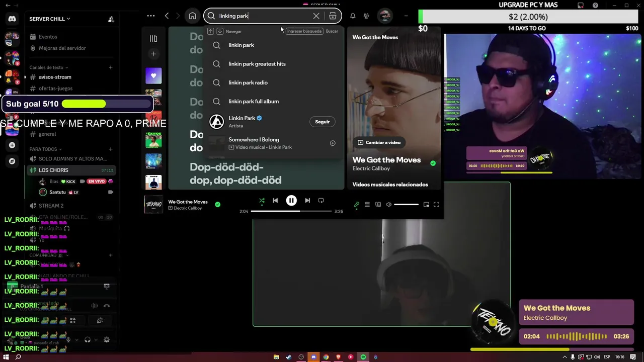644x362 pixels.
Task: Mute Spotify volume speaker icon
Action: (x=388, y=205)
